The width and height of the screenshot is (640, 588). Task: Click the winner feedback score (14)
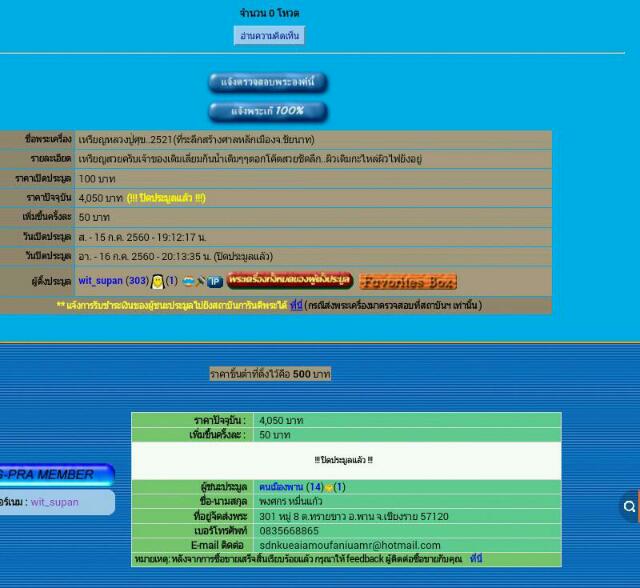314,487
